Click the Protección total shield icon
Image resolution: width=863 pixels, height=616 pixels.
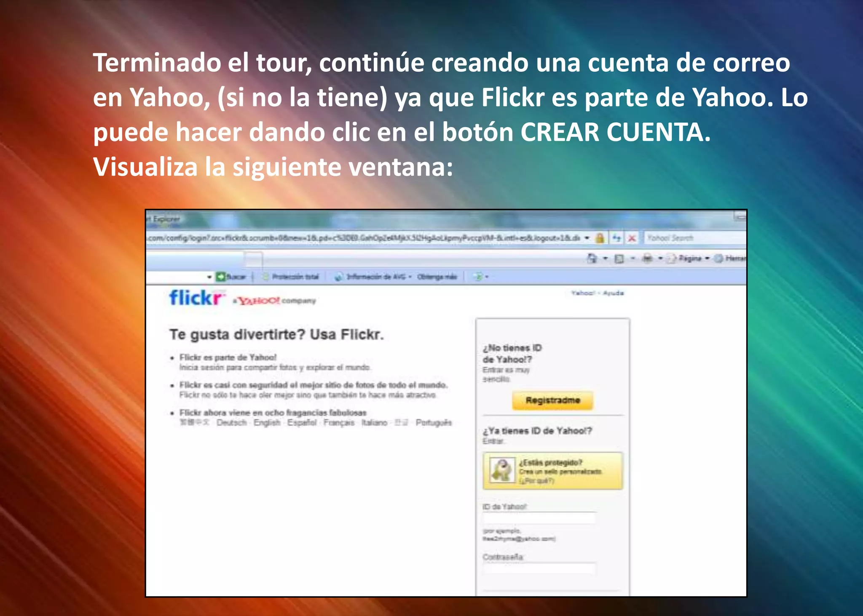pyautogui.click(x=265, y=277)
